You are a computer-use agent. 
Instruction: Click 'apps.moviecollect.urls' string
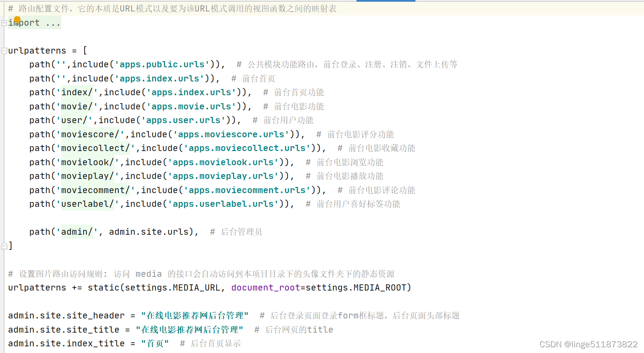tap(248, 148)
